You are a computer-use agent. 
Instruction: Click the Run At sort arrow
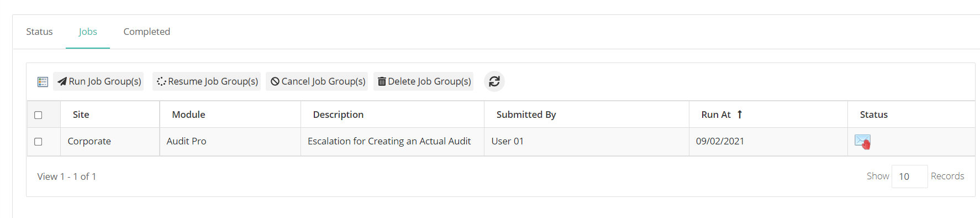[740, 115]
